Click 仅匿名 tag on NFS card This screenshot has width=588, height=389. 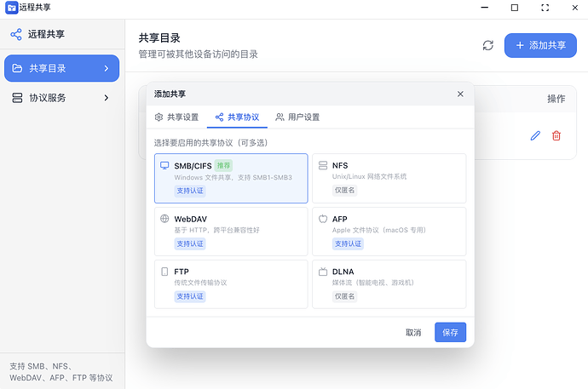tap(344, 190)
